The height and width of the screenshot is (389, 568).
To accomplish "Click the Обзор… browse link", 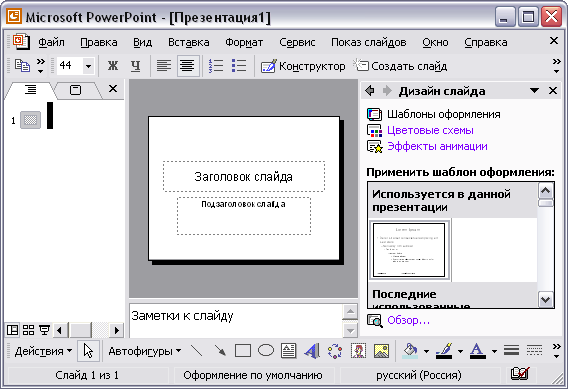I will pyautogui.click(x=398, y=321).
